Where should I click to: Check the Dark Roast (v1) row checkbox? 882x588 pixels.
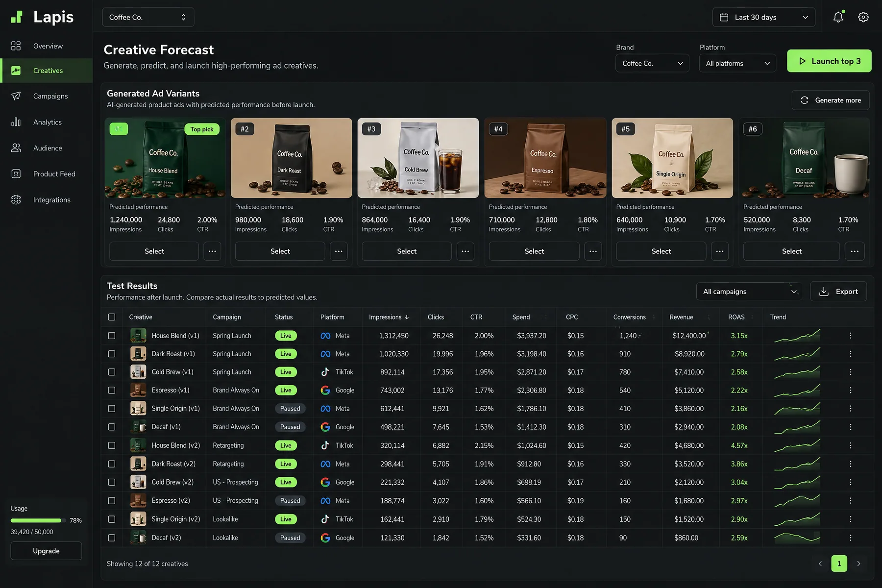(112, 354)
